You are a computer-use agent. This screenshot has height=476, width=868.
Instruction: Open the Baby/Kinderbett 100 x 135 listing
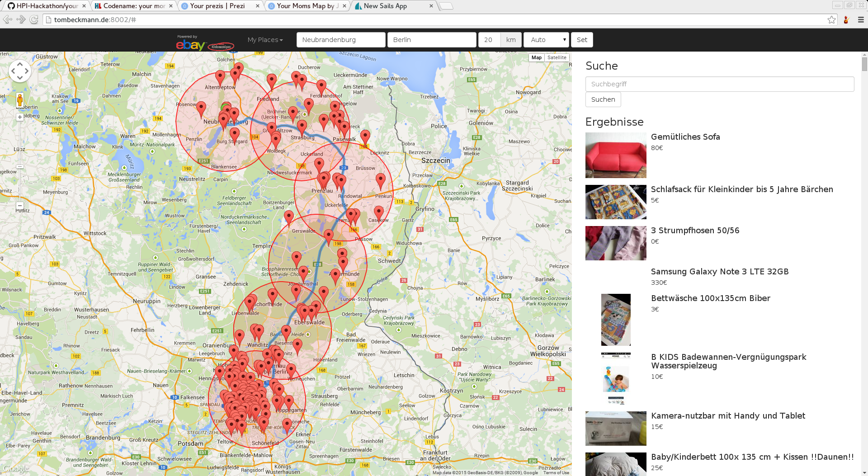[x=752, y=457]
